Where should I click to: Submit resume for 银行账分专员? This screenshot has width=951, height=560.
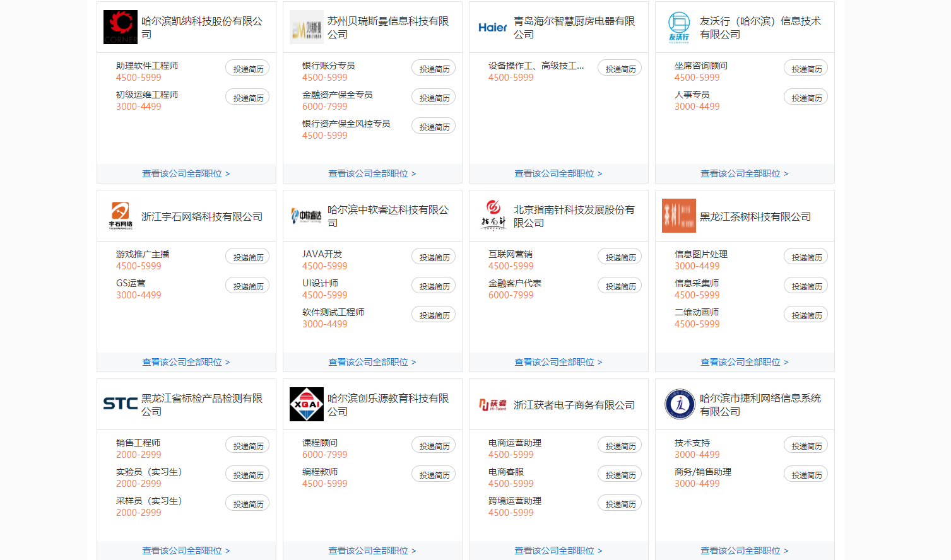434,68
